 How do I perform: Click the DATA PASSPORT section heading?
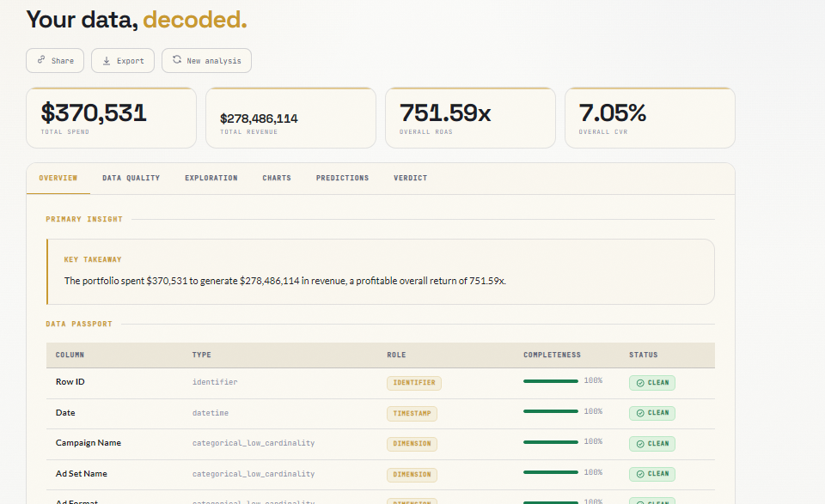point(79,324)
